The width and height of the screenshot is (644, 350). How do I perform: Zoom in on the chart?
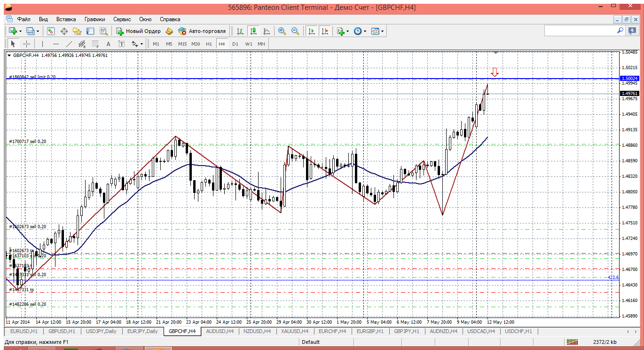(x=282, y=31)
